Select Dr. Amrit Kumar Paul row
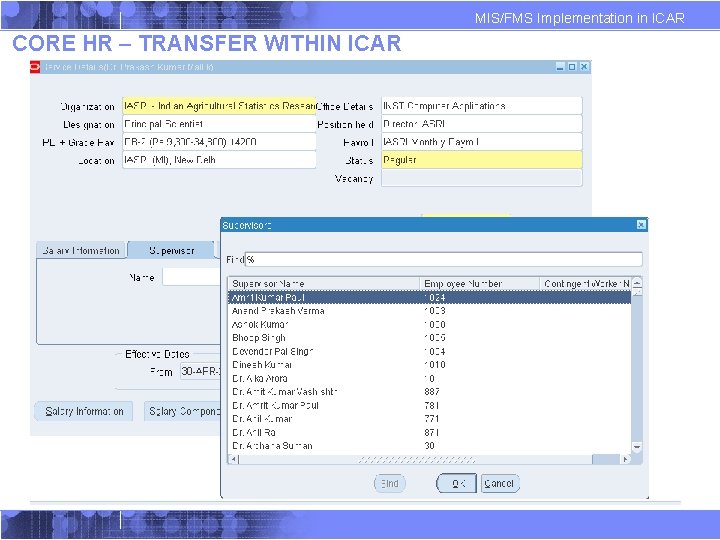 429,405
